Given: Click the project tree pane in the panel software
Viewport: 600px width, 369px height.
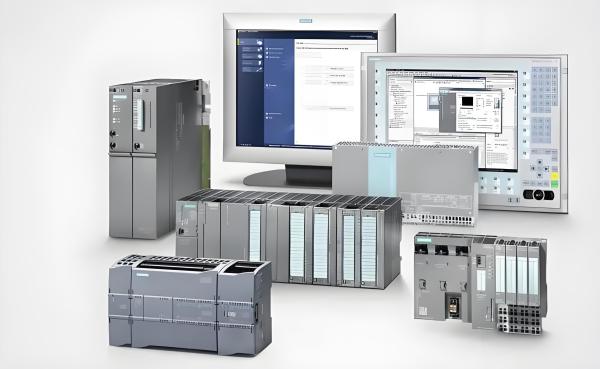Looking at the screenshot, I should tap(401, 109).
